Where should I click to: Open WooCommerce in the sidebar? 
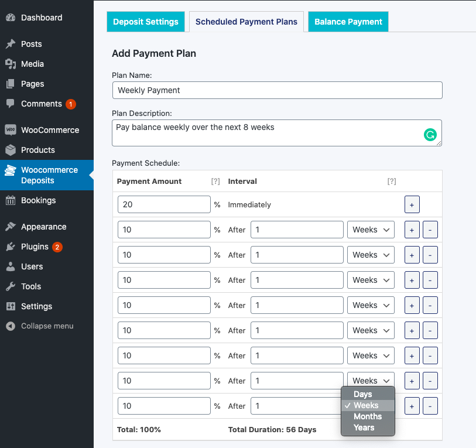coord(47,129)
